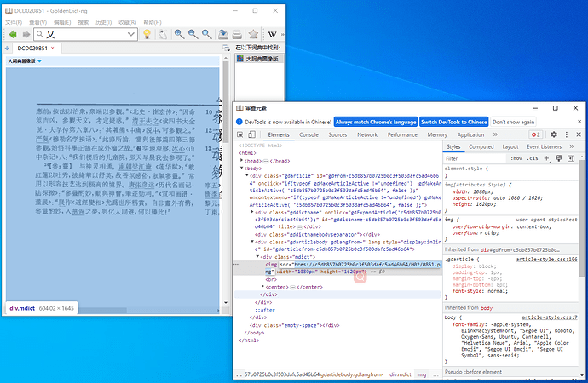Toggle the computed styles sidebar icon
588x383 pixels.
coord(571,158)
